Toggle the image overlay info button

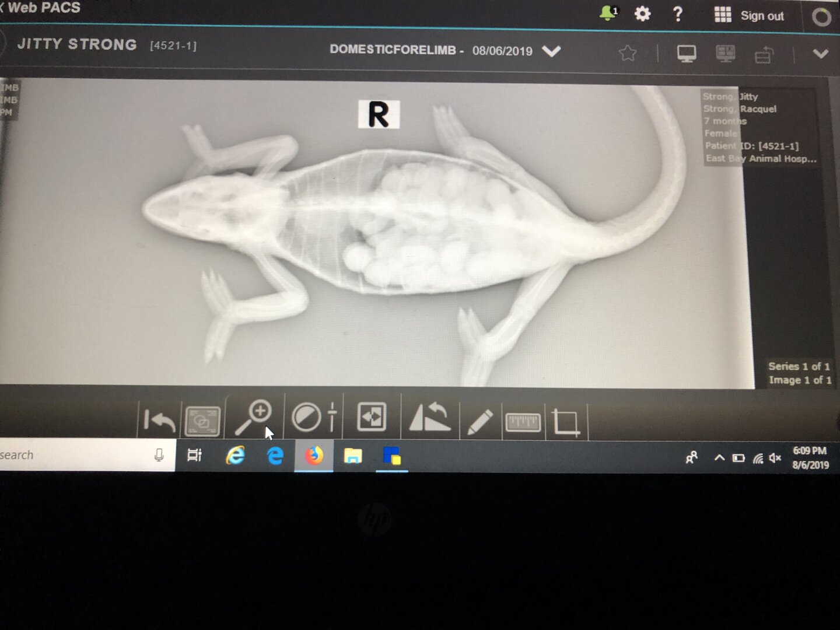pos(202,421)
